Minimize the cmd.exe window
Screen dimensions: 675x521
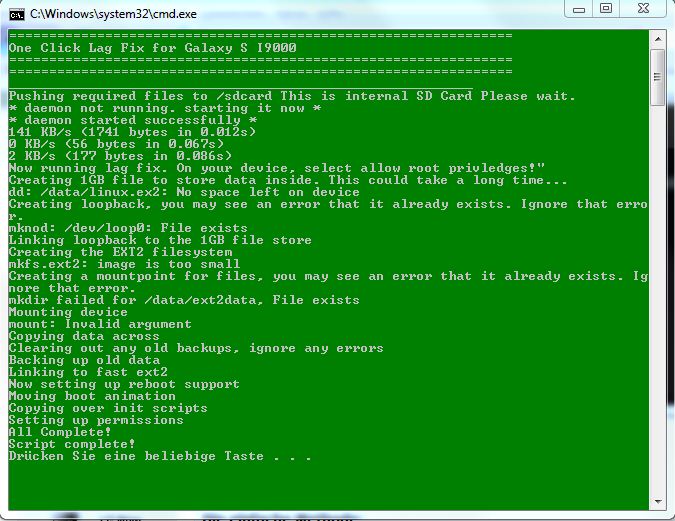point(579,9)
